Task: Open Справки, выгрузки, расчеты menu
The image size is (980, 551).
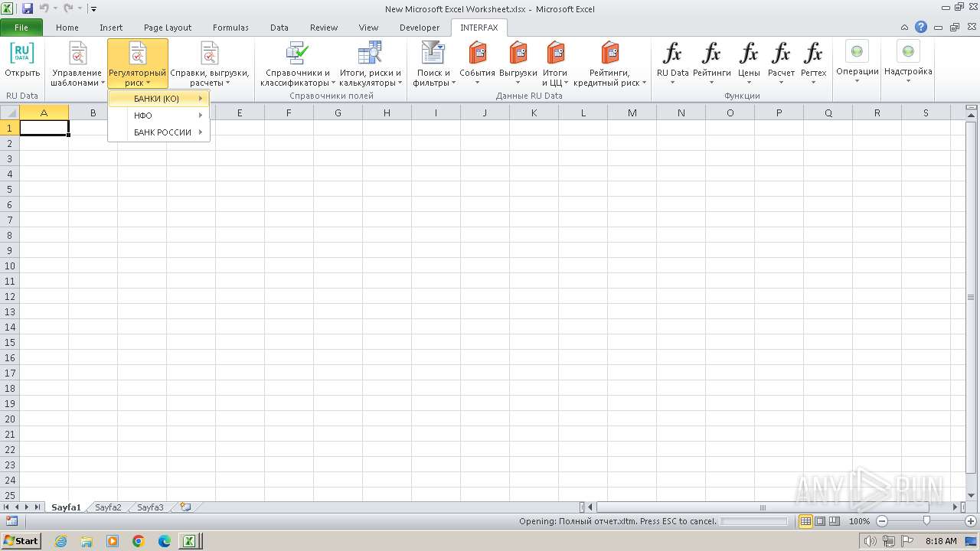Action: coord(210,64)
